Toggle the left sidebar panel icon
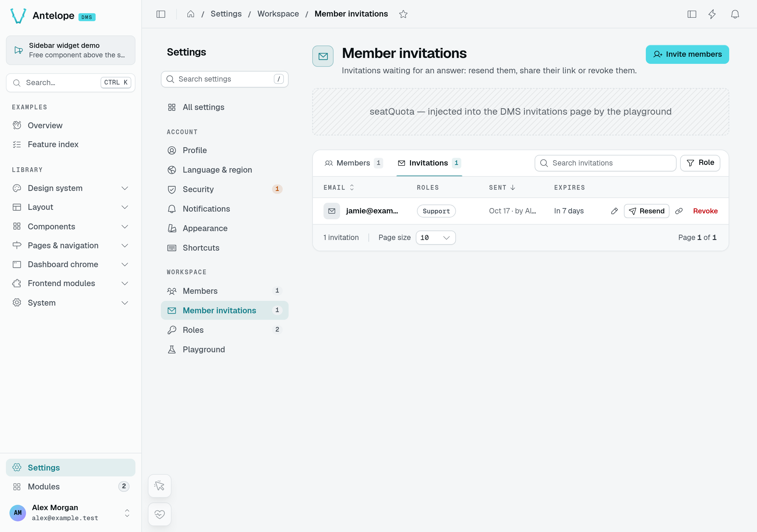The image size is (757, 532). 161,14
